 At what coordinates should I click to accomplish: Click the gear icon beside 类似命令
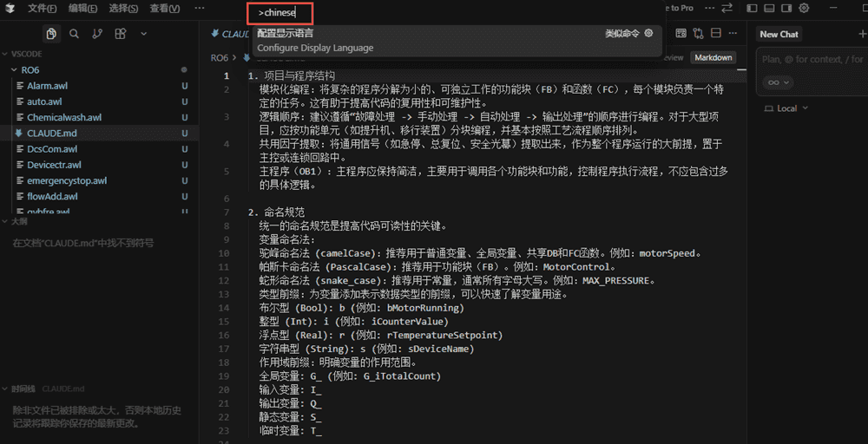tap(648, 33)
